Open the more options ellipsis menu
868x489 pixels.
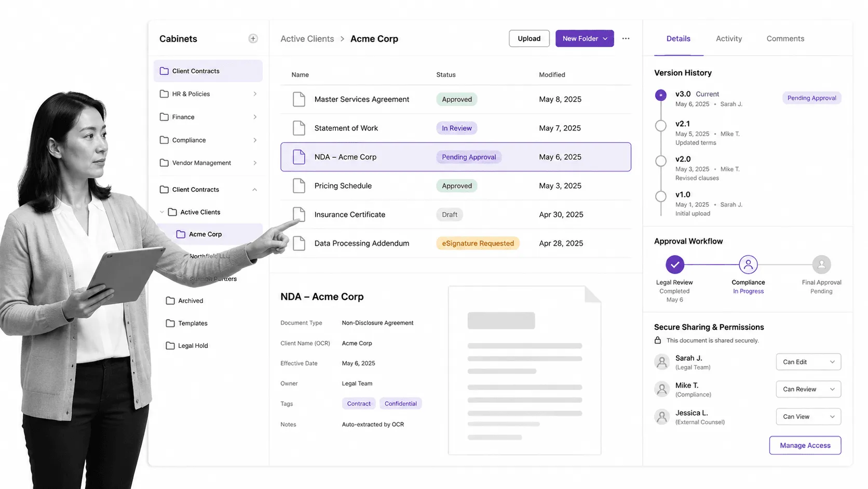pos(626,38)
